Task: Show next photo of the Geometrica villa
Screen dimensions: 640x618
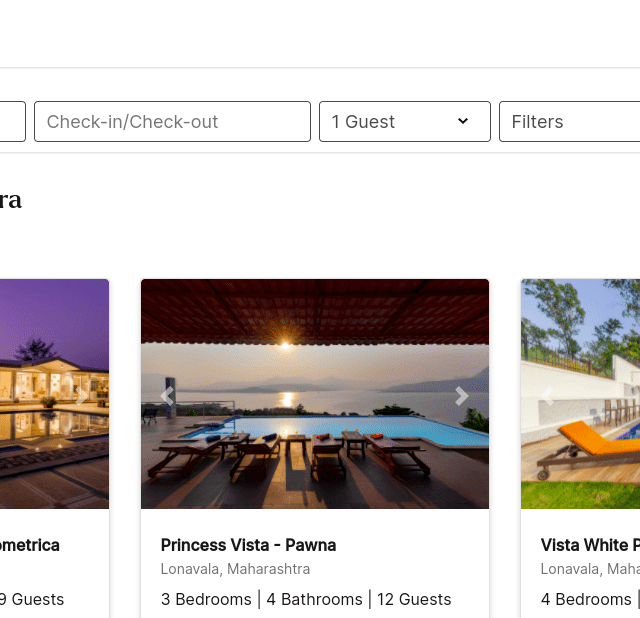Action: pyautogui.click(x=82, y=396)
